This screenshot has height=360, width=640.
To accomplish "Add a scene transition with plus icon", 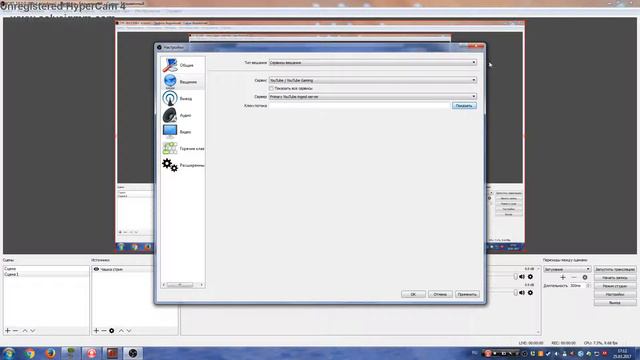I will (x=563, y=277).
